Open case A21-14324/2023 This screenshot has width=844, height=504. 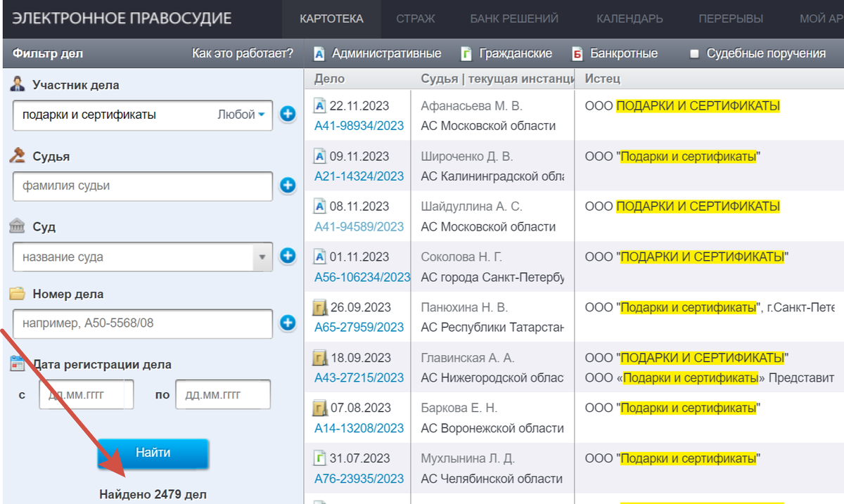[359, 176]
